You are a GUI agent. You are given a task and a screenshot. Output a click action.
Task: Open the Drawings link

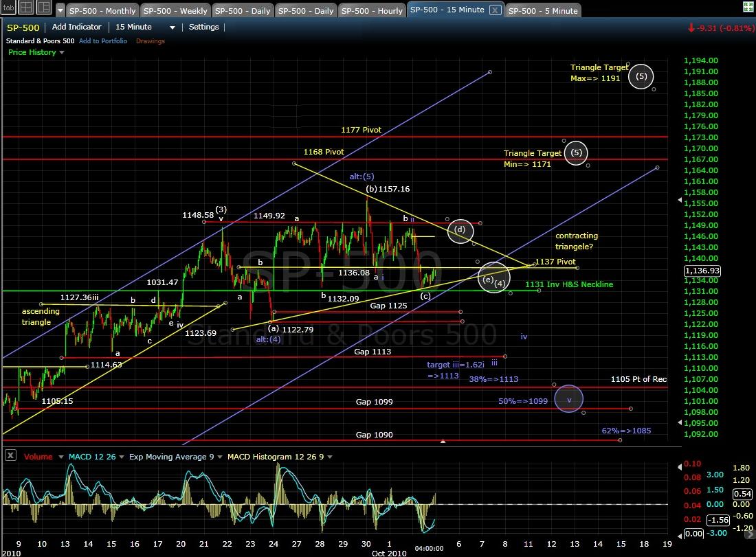151,41
